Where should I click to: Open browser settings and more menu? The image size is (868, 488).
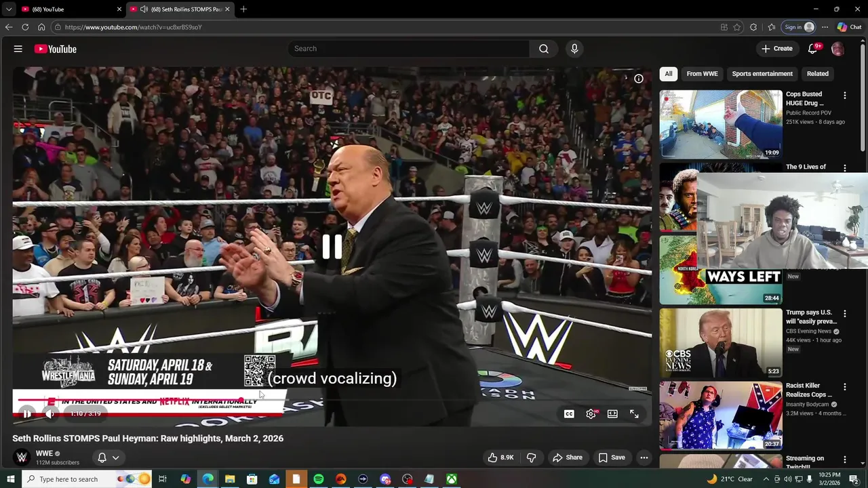click(825, 27)
